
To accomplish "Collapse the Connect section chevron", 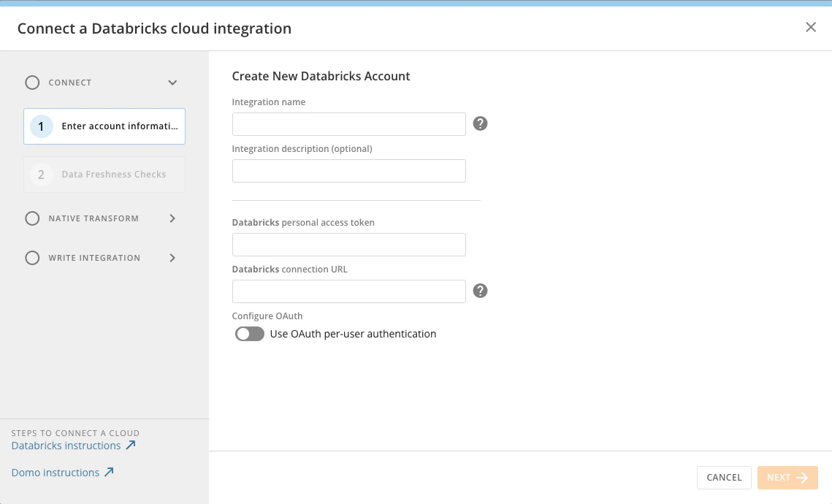I will (172, 83).
